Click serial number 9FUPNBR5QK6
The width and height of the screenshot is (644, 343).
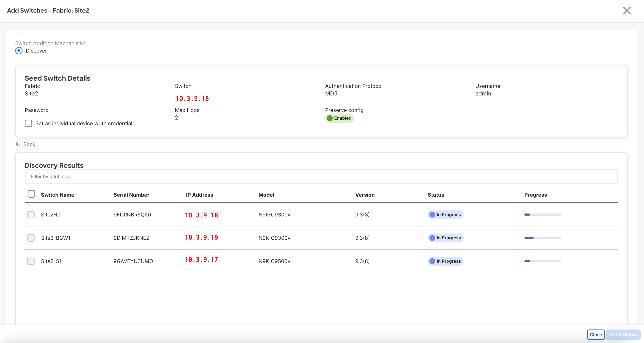click(x=132, y=214)
